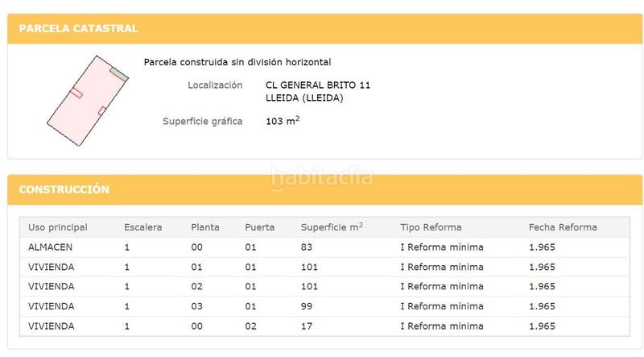Click the cadastral parcel map thumbnail

(88, 101)
